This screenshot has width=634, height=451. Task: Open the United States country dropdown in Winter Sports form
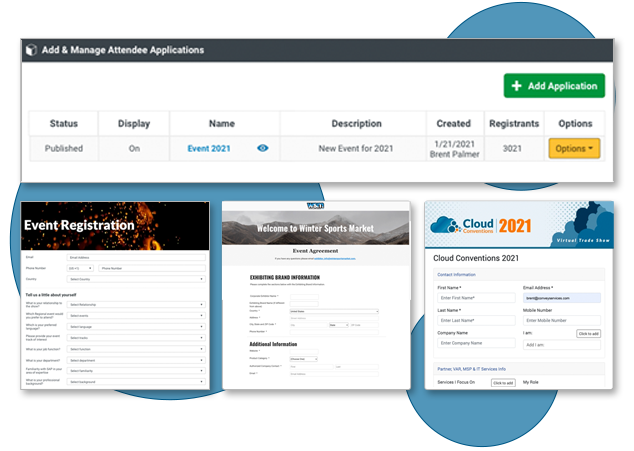pos(334,311)
